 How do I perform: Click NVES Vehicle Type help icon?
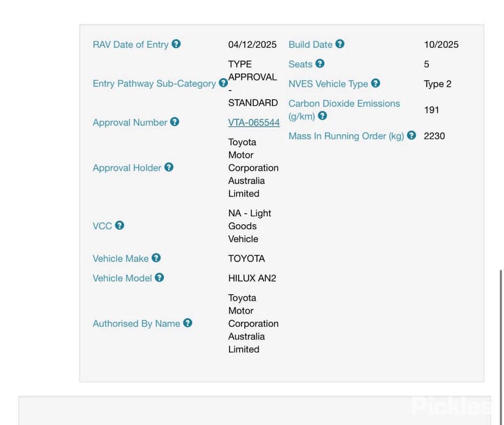[x=375, y=83]
